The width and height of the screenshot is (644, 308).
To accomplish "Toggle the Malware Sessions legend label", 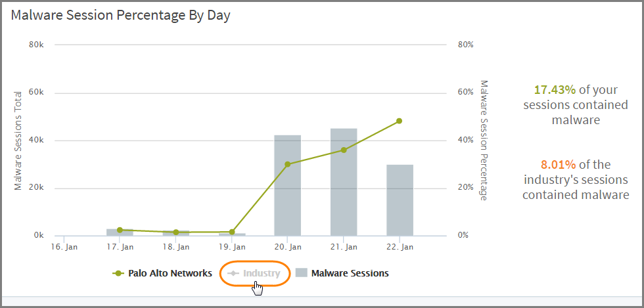I will (x=350, y=273).
